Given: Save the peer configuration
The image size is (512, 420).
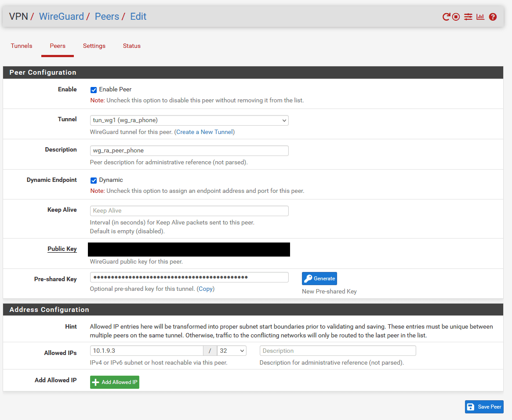Looking at the screenshot, I should (x=484, y=407).
